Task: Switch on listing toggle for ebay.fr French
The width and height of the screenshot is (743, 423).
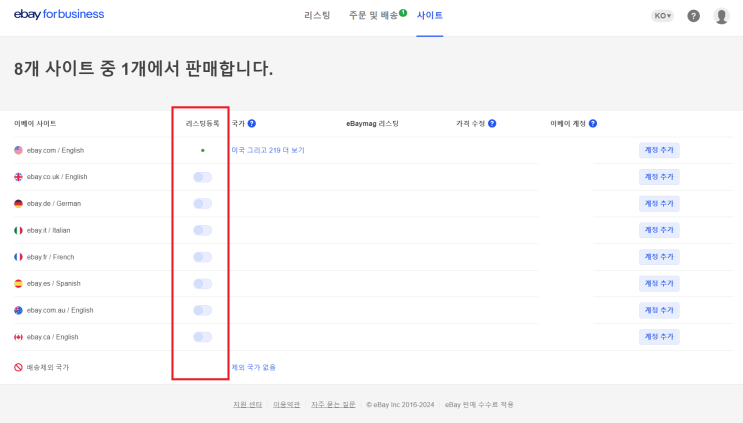Action: (x=202, y=257)
